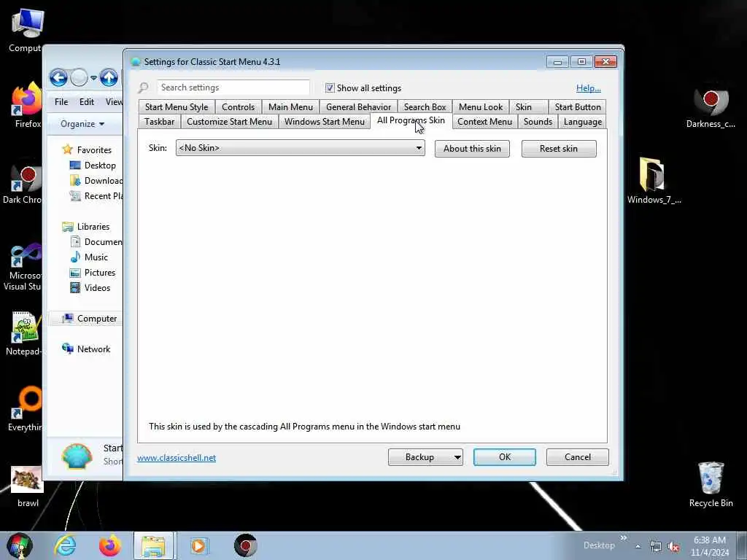747x560 pixels.
Task: Switch to the Sounds tab
Action: pos(538,122)
